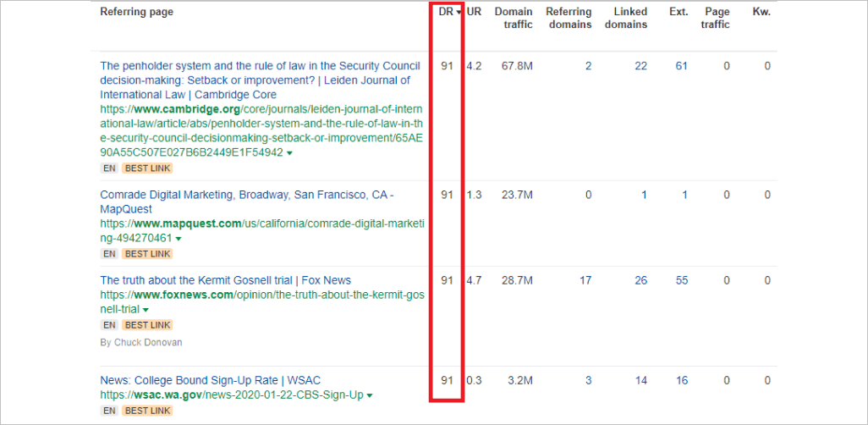
Task: Select UR value 4.2
Action: coord(474,67)
